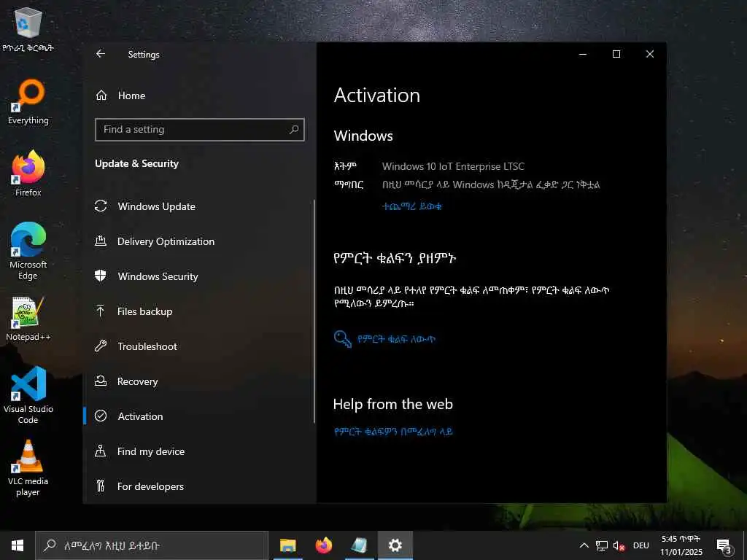Click the Files backup arrow icon
The width and height of the screenshot is (747, 560).
(x=101, y=311)
